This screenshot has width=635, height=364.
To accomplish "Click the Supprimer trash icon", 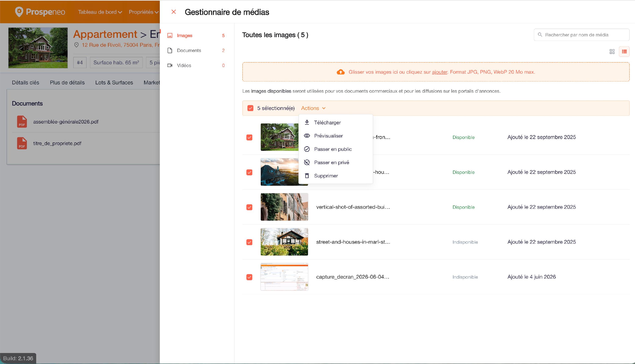I will click(307, 176).
